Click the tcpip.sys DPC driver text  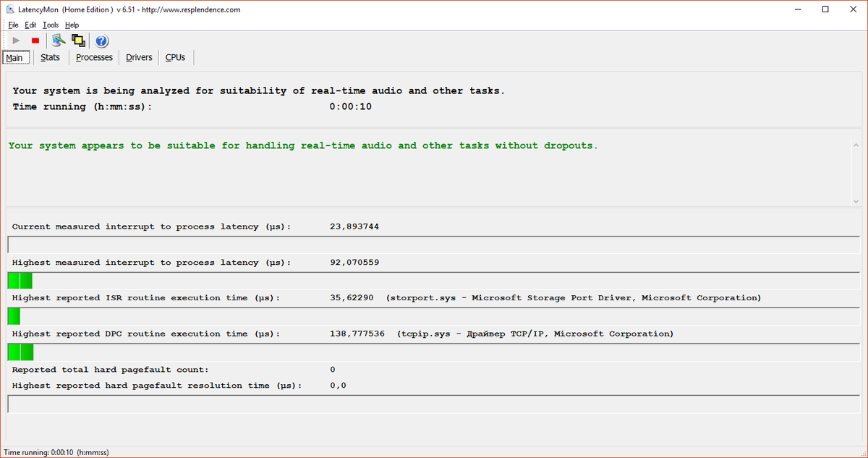click(x=535, y=334)
